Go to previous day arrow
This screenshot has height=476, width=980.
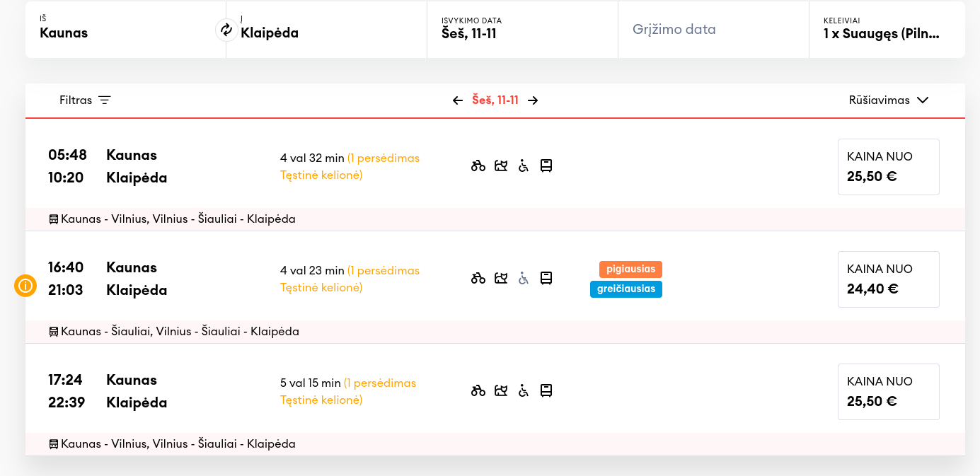pos(458,100)
